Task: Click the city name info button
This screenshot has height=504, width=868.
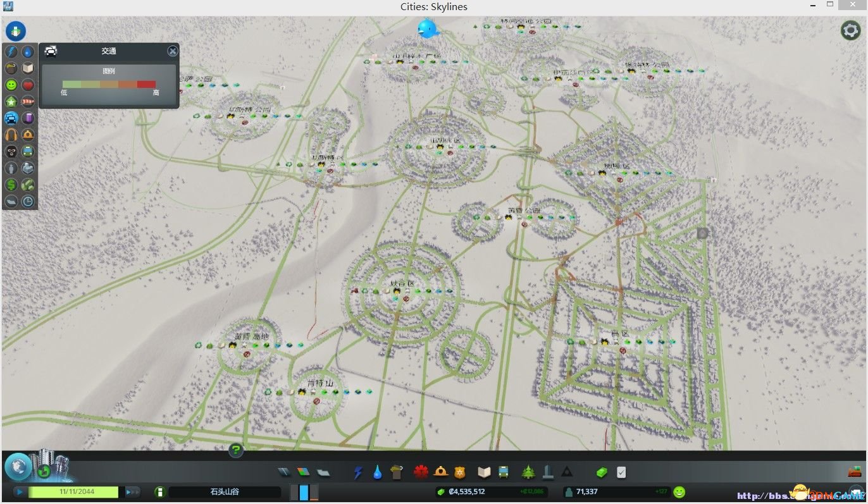Action: point(160,491)
